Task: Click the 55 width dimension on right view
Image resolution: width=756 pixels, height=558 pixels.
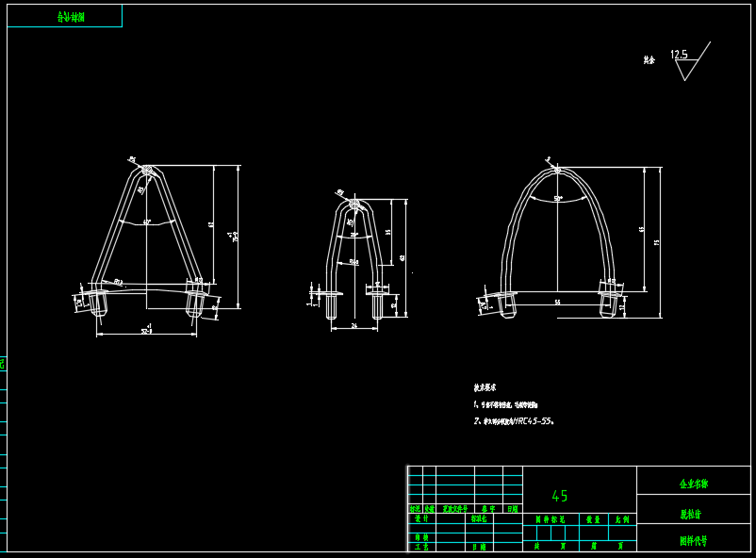Action: coord(557,302)
